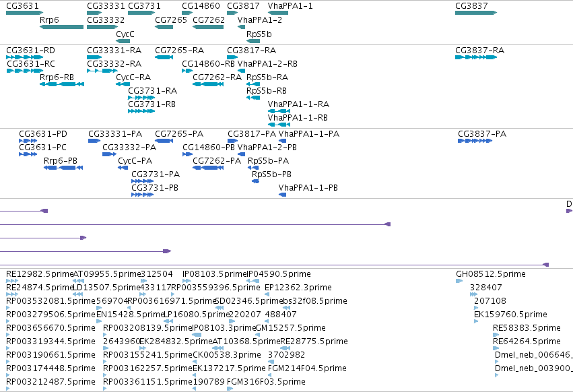
Task: Select protein VhaPPA1-1-PB
Action: click(x=308, y=188)
